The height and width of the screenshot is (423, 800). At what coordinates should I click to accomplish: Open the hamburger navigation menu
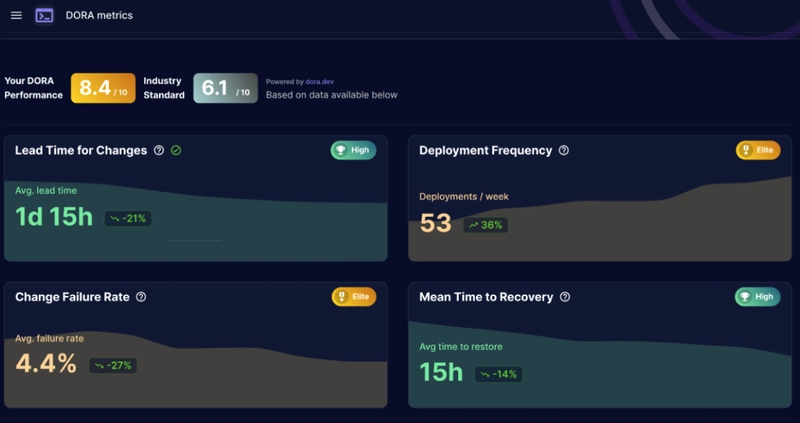[16, 15]
